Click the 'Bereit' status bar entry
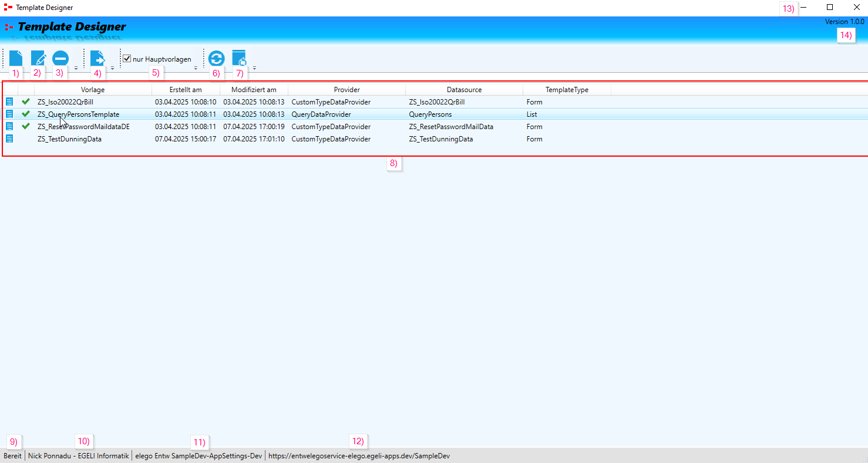 pyautogui.click(x=13, y=456)
